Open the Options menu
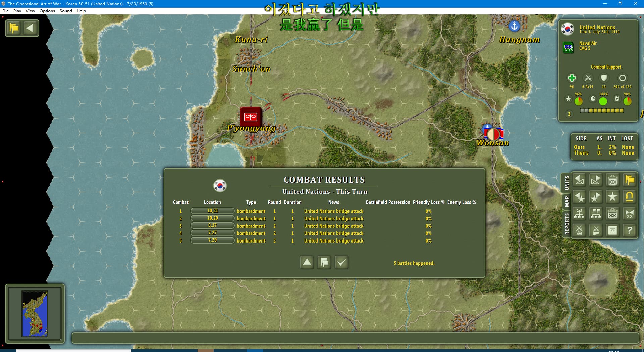Viewport: 644px width, 352px height. click(47, 11)
